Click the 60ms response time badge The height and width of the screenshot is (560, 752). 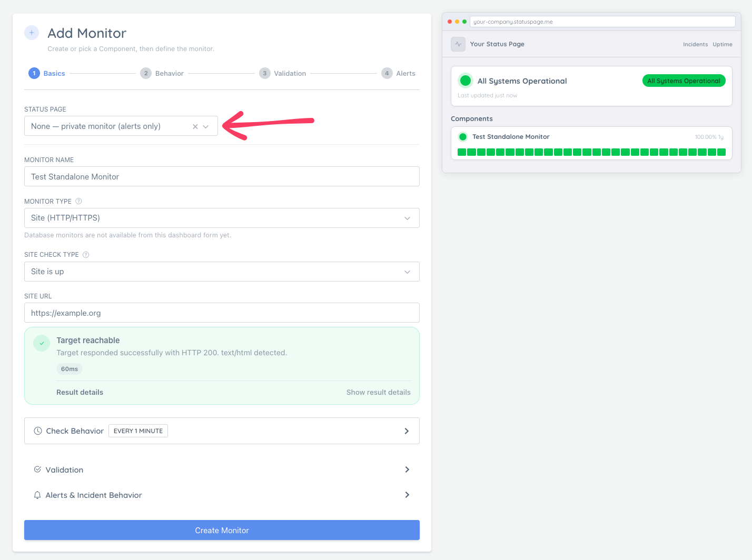[x=70, y=369]
